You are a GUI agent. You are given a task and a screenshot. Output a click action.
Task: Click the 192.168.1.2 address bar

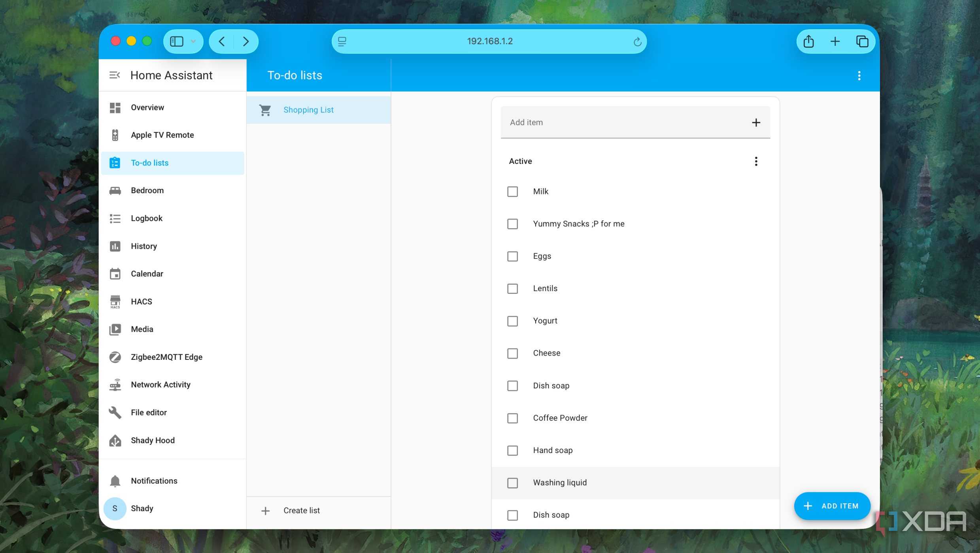tap(489, 41)
